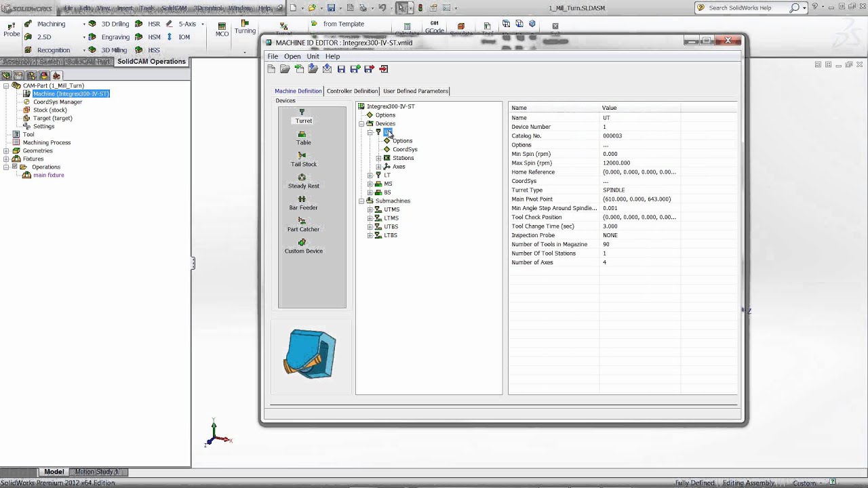Select the Turret device in Devices palette
The image size is (868, 488).
click(x=302, y=116)
